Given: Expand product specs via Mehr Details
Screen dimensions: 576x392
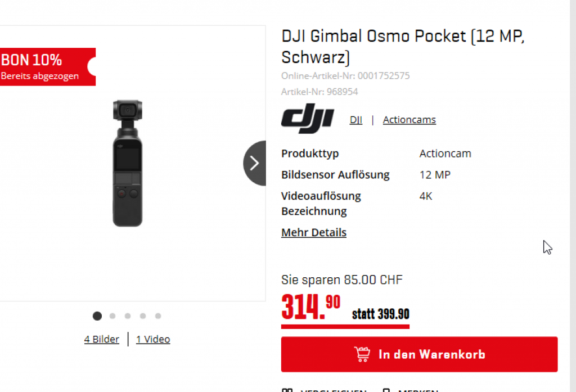Looking at the screenshot, I should [x=314, y=232].
